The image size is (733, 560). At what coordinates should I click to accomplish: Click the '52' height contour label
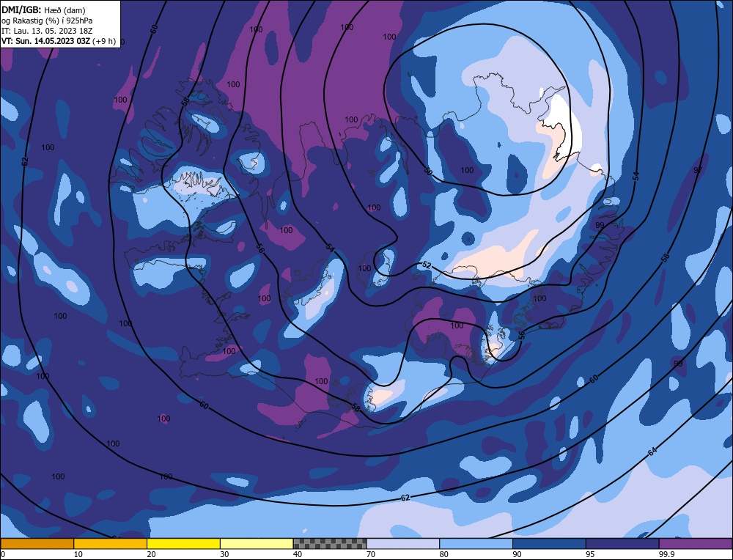click(x=427, y=265)
